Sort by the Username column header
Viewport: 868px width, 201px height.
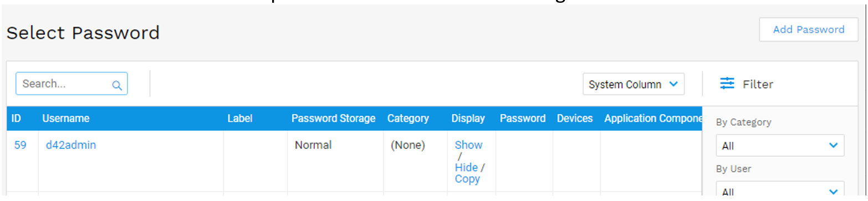[65, 118]
